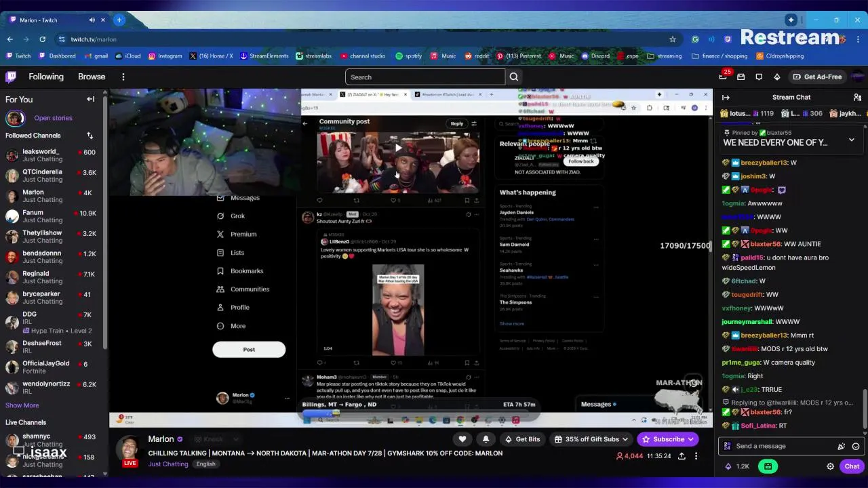868x488 pixels.
Task: Toggle stream notifications bell
Action: tap(486, 439)
